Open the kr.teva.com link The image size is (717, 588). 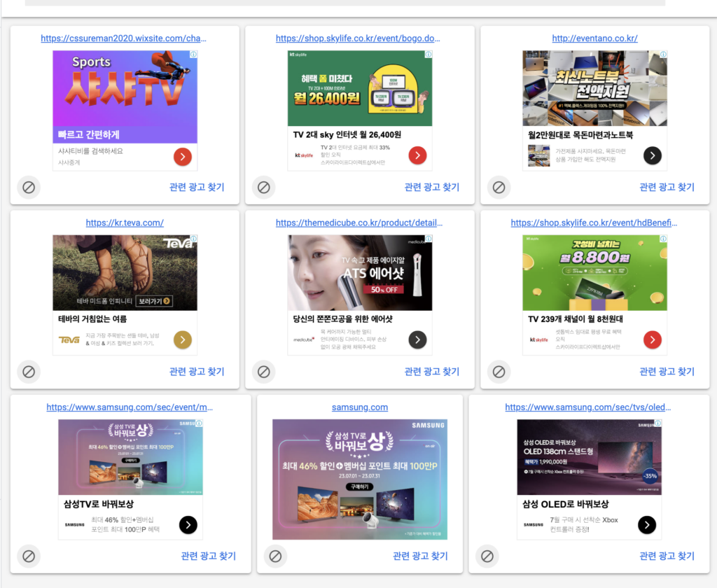coord(125,223)
